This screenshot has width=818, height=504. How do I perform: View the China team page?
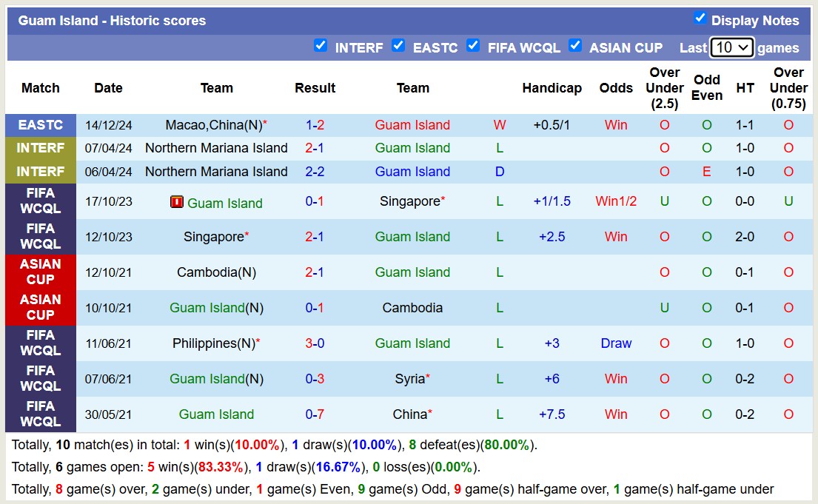(x=409, y=414)
